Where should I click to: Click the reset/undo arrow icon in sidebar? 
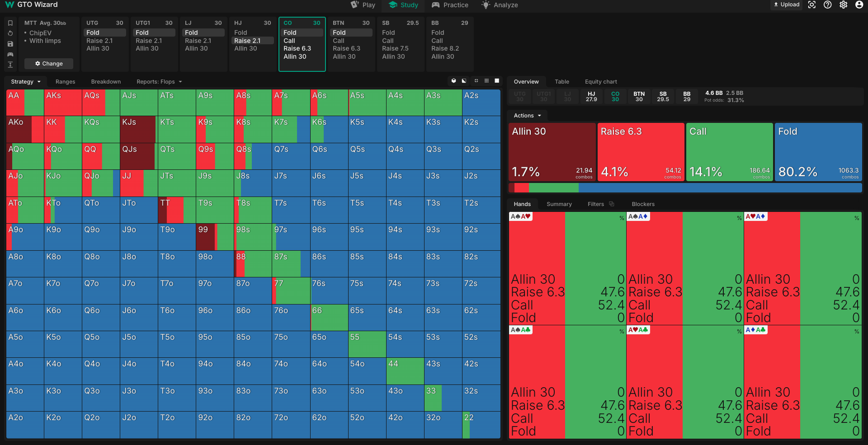pos(10,33)
